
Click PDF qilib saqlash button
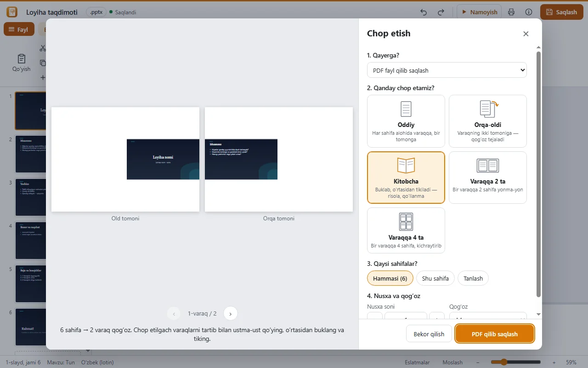point(495,334)
